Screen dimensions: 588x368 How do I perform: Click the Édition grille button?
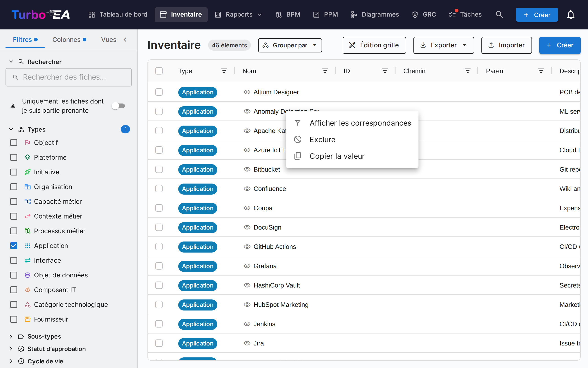coord(374,45)
